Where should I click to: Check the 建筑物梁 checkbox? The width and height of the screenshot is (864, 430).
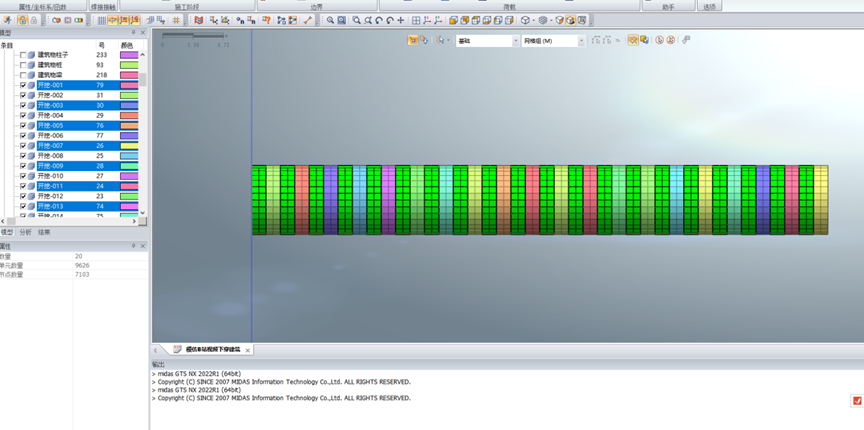23,75
